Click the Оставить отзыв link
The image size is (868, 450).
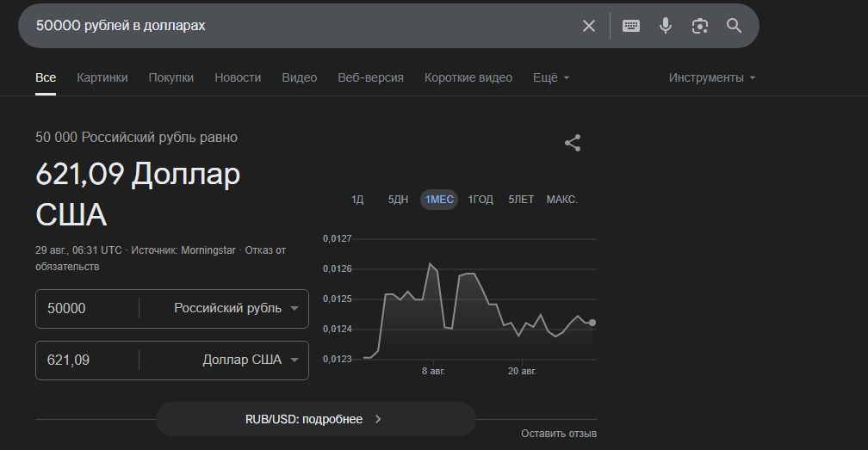558,434
